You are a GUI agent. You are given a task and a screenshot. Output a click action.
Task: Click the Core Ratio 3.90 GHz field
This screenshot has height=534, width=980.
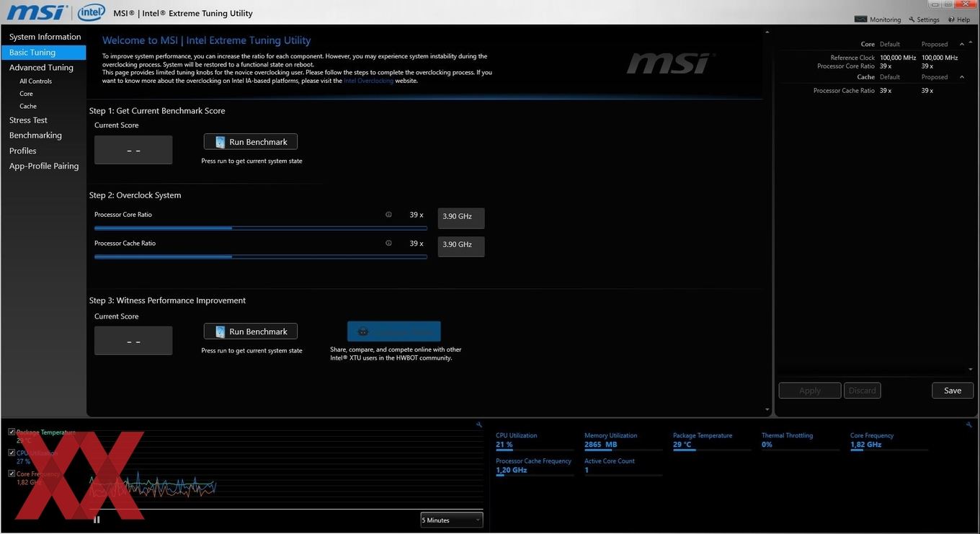point(461,218)
